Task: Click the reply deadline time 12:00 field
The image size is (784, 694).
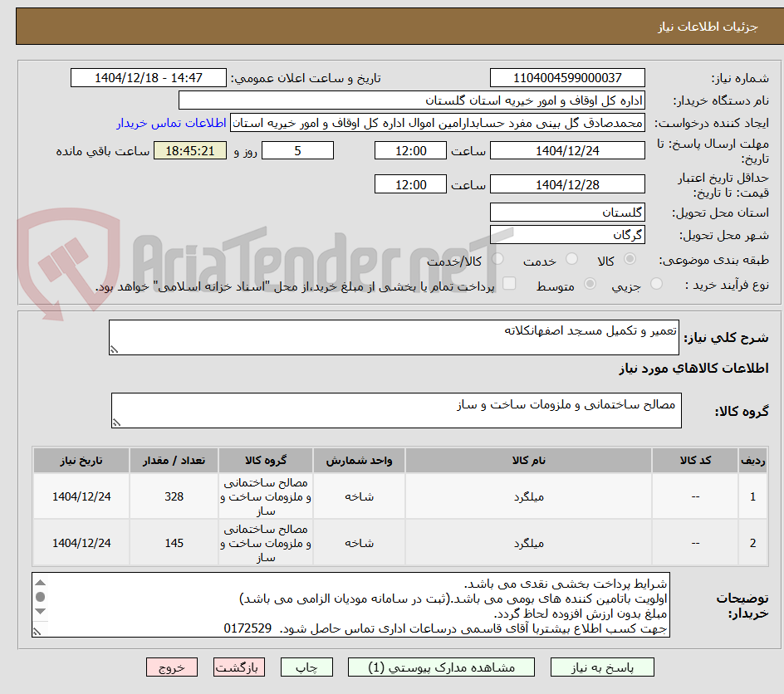Action: tap(410, 150)
